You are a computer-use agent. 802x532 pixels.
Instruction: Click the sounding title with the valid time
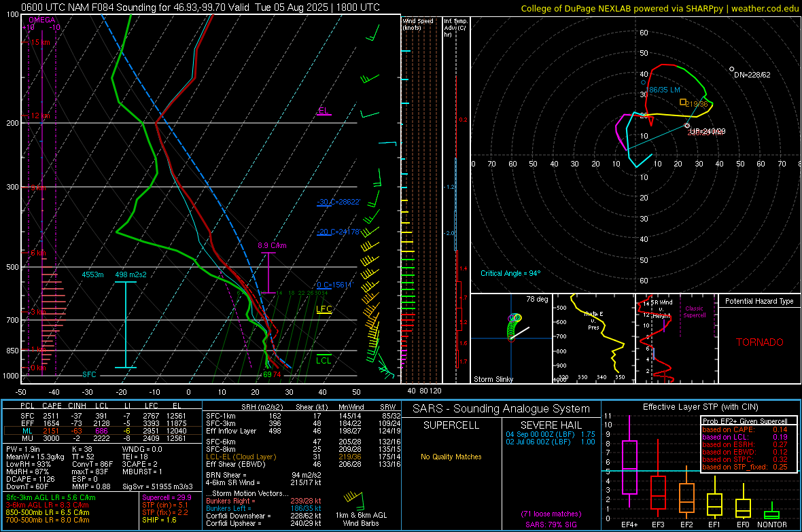201,7
